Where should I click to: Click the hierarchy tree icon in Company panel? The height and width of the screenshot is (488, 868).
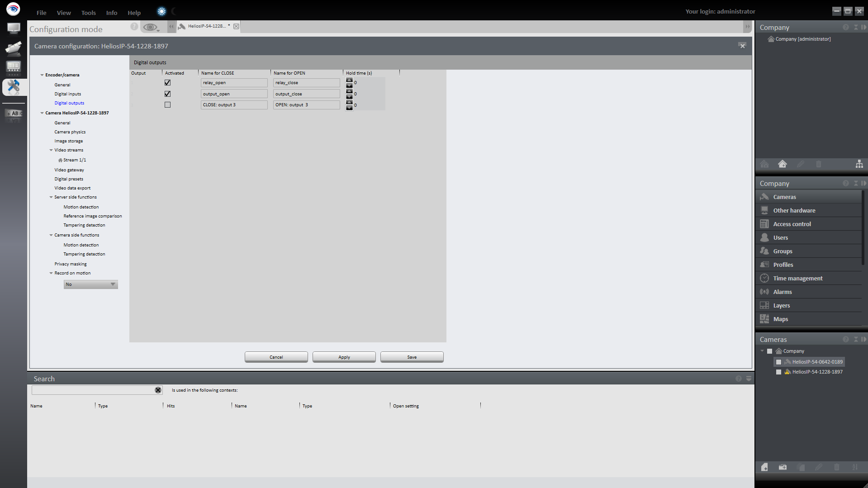[859, 164]
